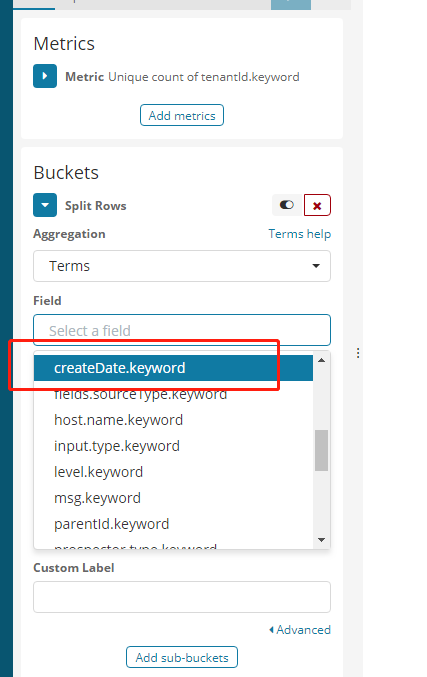Toggle the Split Rows enable switch
The width and height of the screenshot is (427, 677).
287,205
